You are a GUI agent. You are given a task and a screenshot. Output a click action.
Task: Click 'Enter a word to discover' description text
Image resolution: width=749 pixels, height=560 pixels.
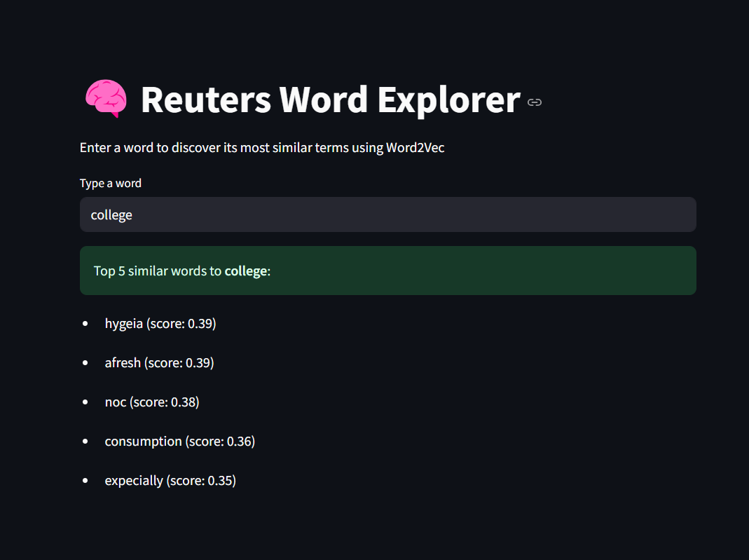tap(262, 148)
